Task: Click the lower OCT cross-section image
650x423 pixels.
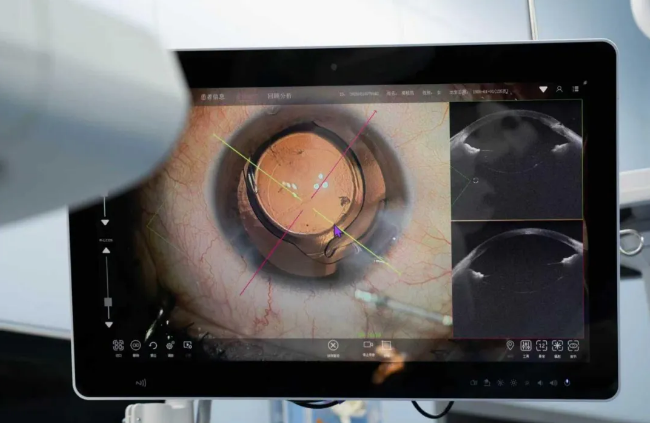Action: (518, 279)
